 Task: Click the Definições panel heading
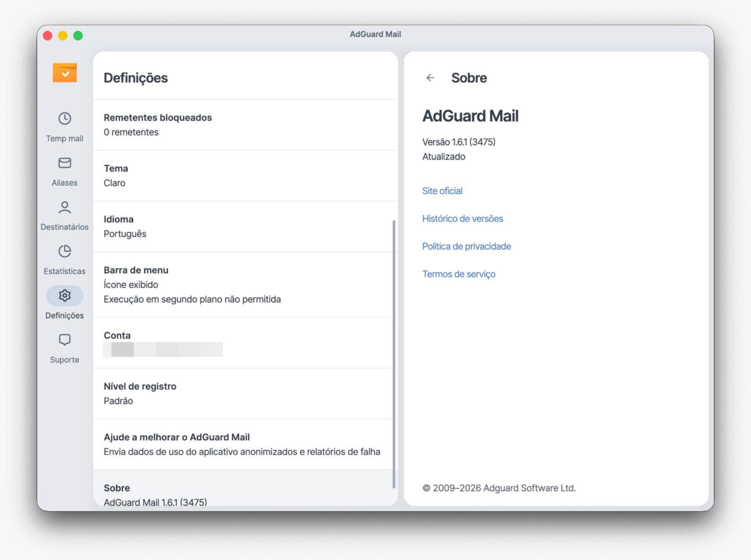tap(136, 78)
